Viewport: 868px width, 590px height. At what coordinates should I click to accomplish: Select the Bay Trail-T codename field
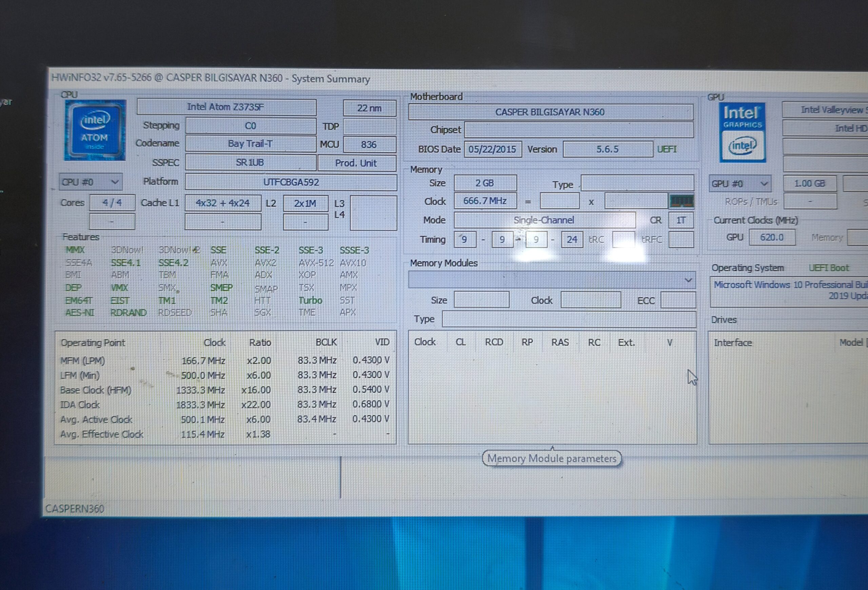pos(251,144)
